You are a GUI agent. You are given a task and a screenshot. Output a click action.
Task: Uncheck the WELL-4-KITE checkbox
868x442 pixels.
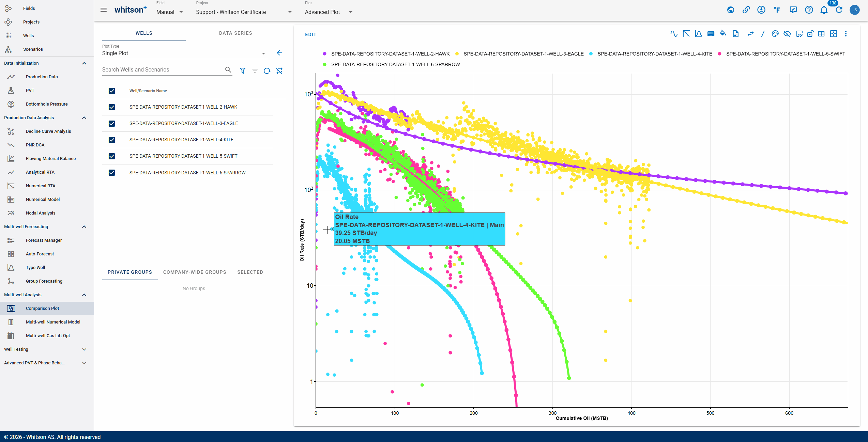point(112,140)
